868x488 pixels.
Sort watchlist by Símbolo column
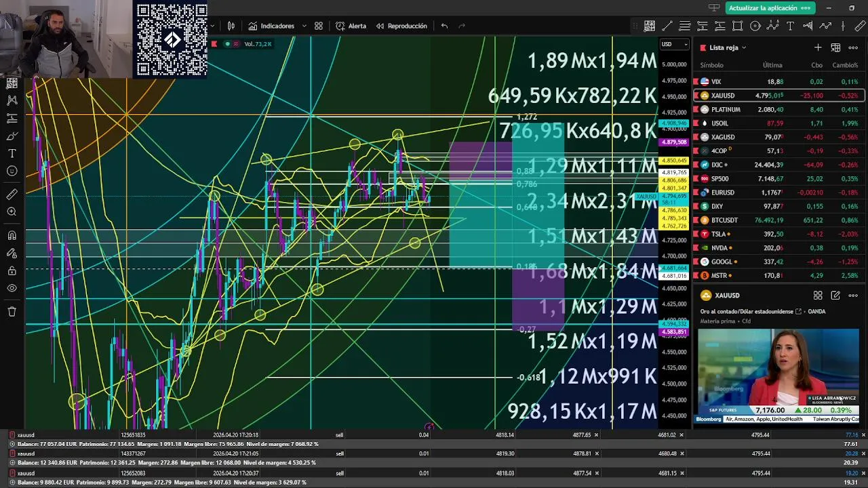pos(711,65)
